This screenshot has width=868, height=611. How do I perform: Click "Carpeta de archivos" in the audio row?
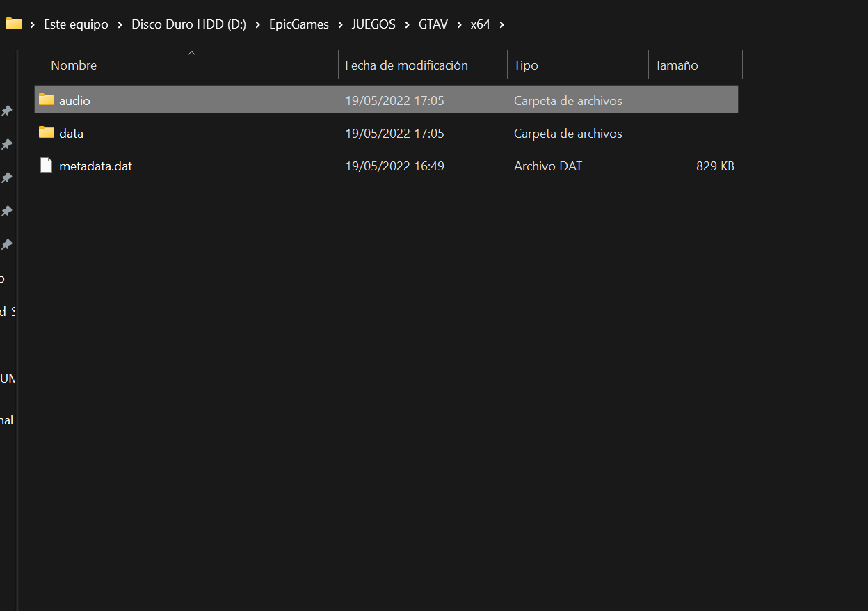[x=568, y=100]
